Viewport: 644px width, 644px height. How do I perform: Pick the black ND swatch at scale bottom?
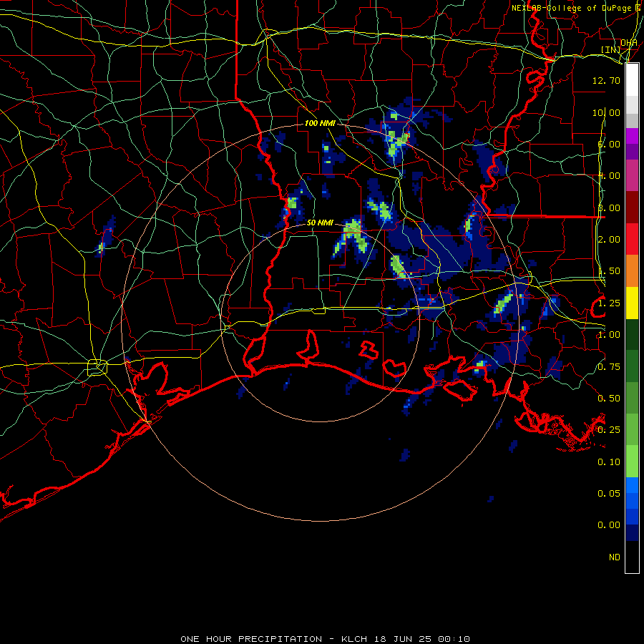click(x=632, y=557)
